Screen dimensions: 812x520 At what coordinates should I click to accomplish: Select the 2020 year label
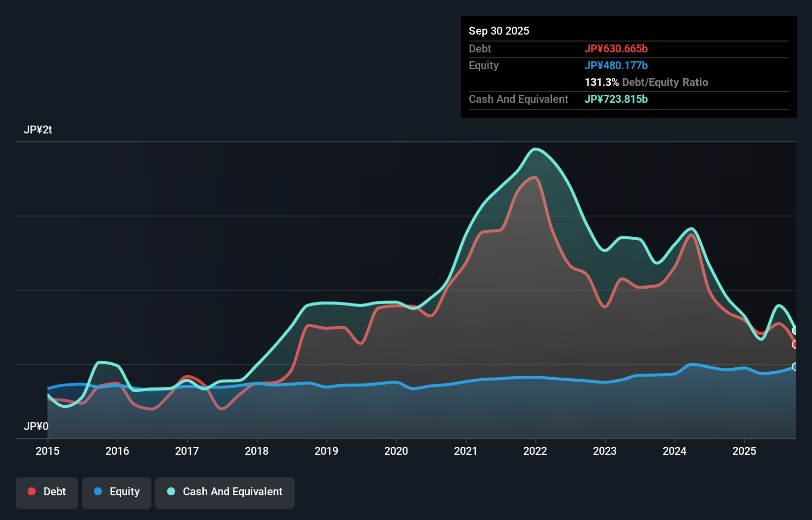point(396,451)
